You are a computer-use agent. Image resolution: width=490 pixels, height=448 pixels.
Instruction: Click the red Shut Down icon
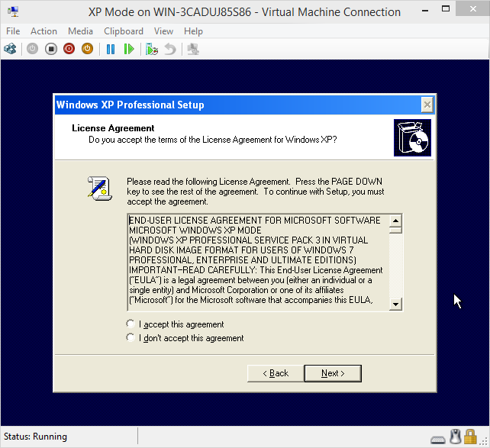coord(69,49)
